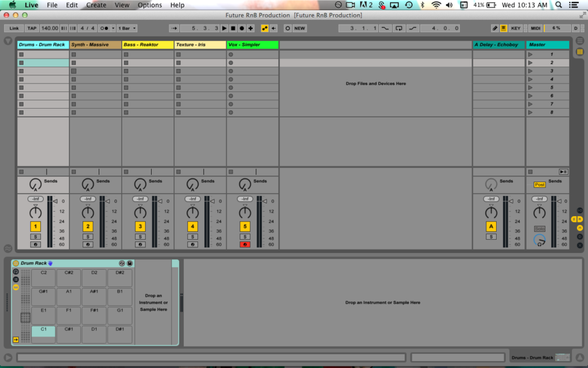Stop playback with the transport Stop button
The height and width of the screenshot is (368, 588).
point(233,28)
